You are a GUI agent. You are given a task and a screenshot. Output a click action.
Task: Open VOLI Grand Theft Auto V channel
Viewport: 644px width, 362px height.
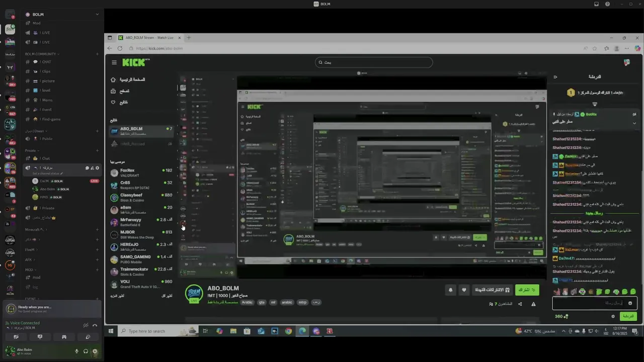[x=141, y=284]
